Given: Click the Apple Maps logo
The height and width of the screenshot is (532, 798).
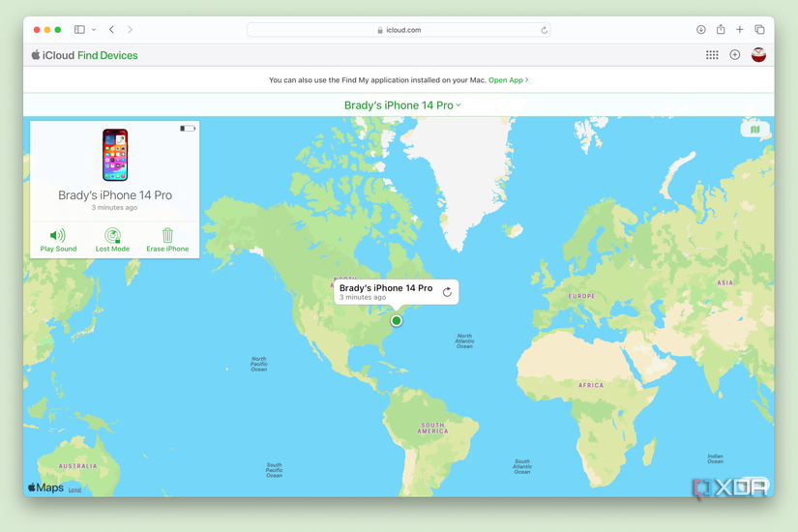Looking at the screenshot, I should [45, 488].
